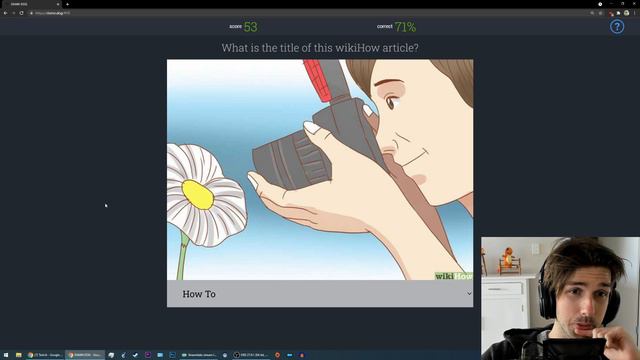Click the browser address bar URL
This screenshot has width=640, height=360.
(52, 13)
